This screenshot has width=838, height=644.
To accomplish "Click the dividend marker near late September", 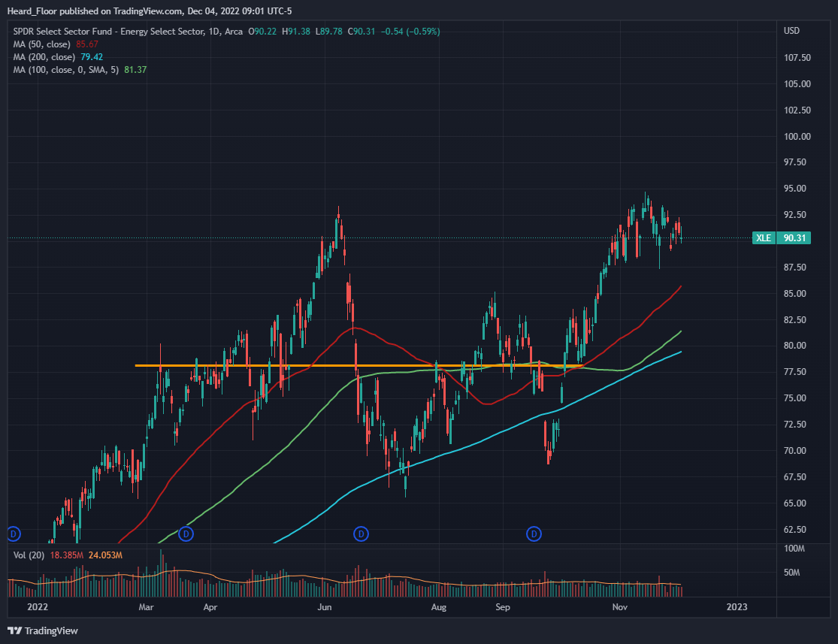I will (x=534, y=534).
